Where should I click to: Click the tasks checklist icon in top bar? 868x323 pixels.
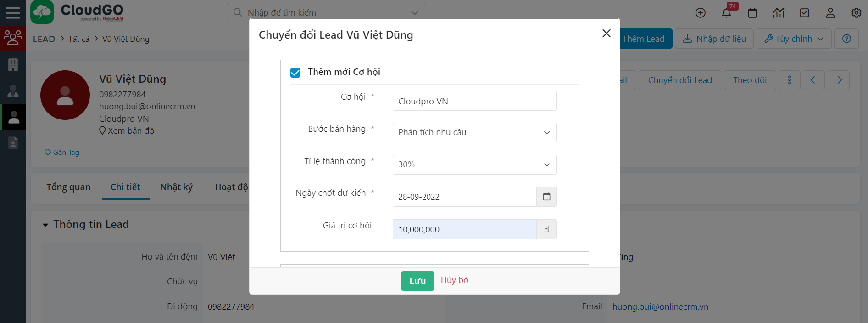pyautogui.click(x=804, y=13)
